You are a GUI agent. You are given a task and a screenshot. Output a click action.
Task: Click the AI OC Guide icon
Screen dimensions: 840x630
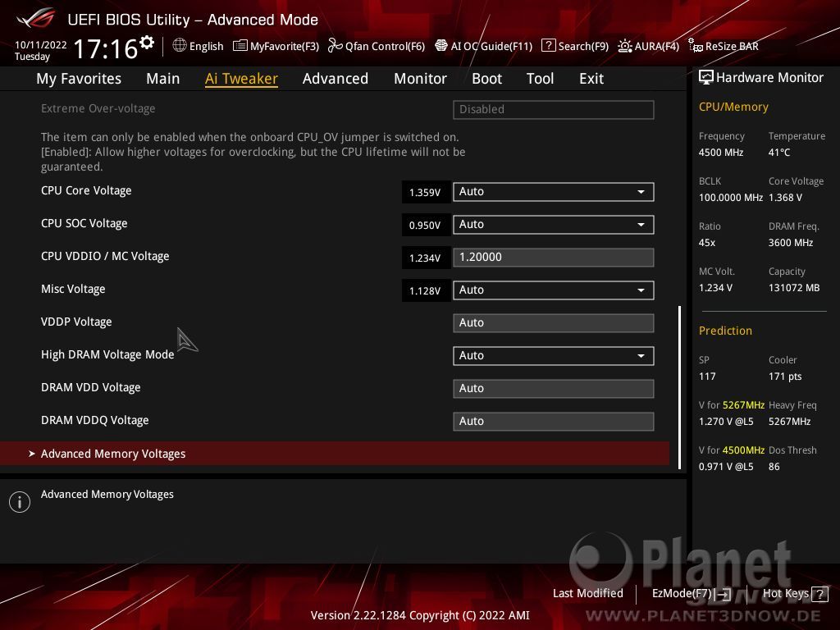441,46
